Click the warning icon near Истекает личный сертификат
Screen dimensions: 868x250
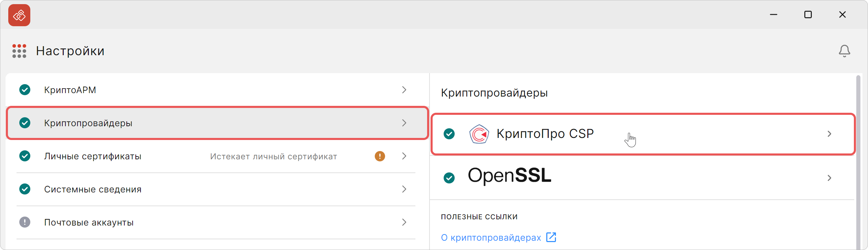pyautogui.click(x=379, y=156)
